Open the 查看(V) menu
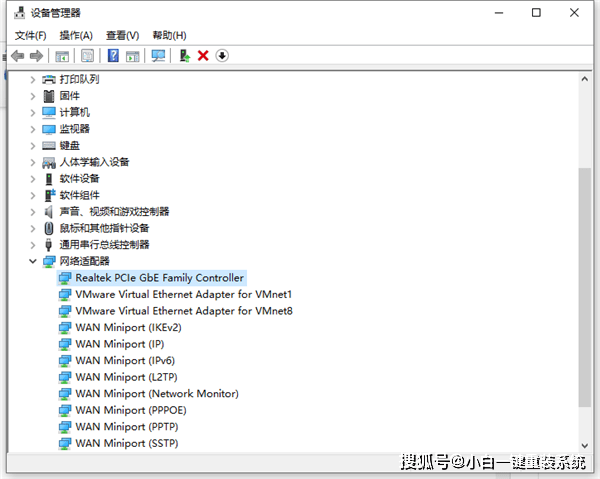The image size is (600, 479). point(122,36)
